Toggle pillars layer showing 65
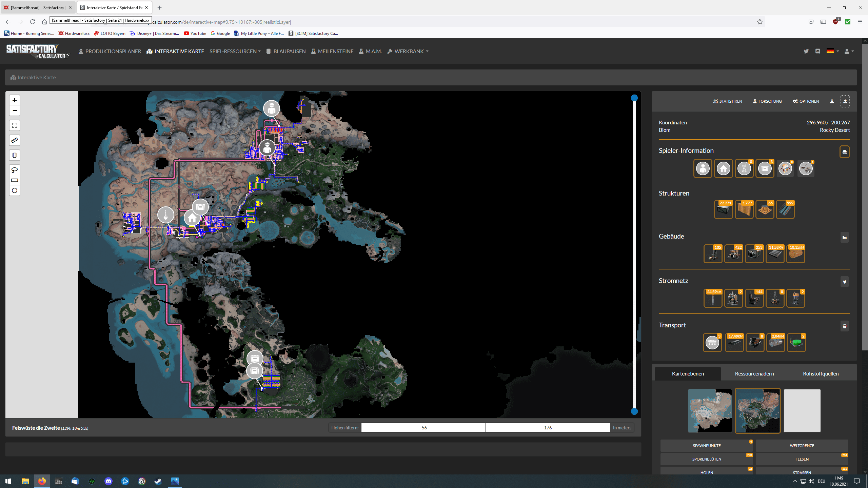Viewport: 868px width, 488px height. [765, 209]
